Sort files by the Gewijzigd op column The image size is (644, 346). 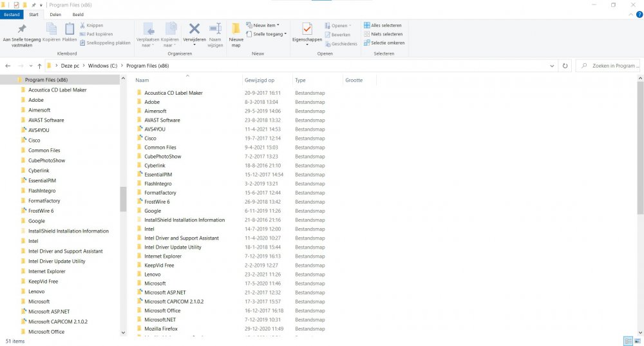[x=260, y=81]
